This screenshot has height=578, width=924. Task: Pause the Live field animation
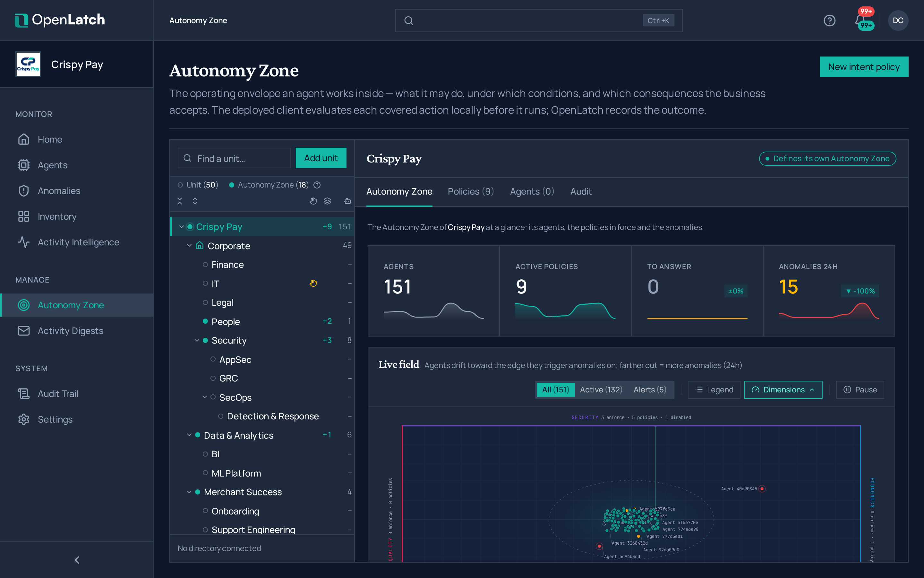pos(860,390)
